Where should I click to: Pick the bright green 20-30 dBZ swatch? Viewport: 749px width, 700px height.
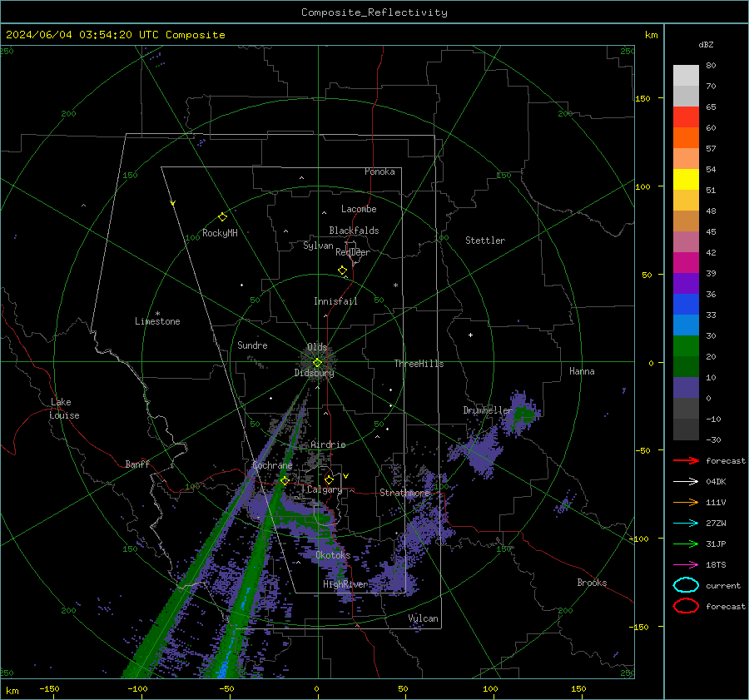[686, 346]
